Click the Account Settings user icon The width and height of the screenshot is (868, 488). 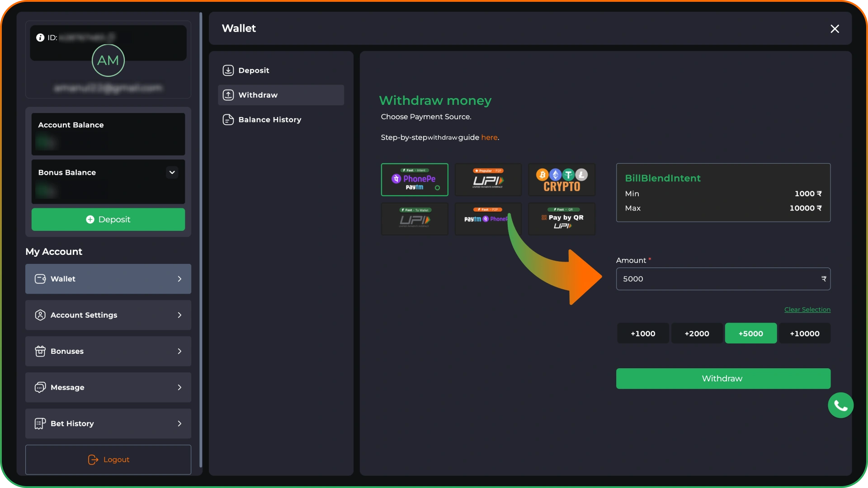click(x=40, y=315)
